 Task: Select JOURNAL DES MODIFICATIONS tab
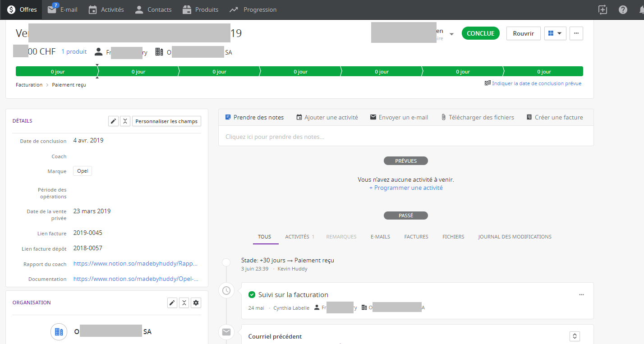tap(515, 237)
